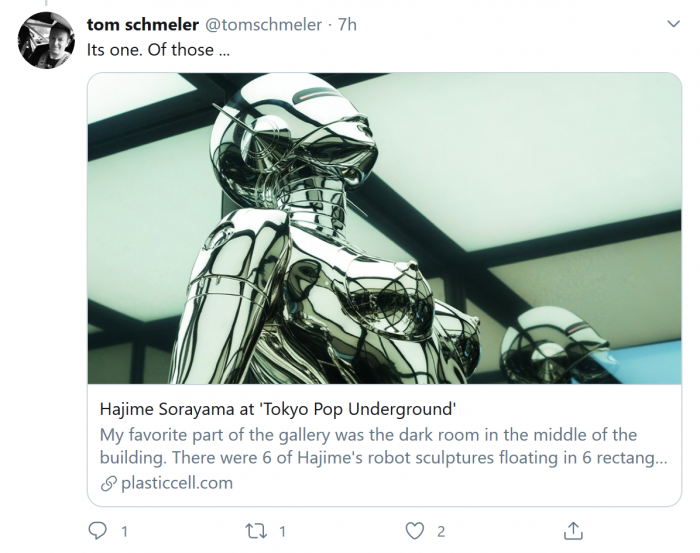Click the link chain icon beside plasticcell.com
Viewport: 700px width, 553px height.
click(x=108, y=483)
